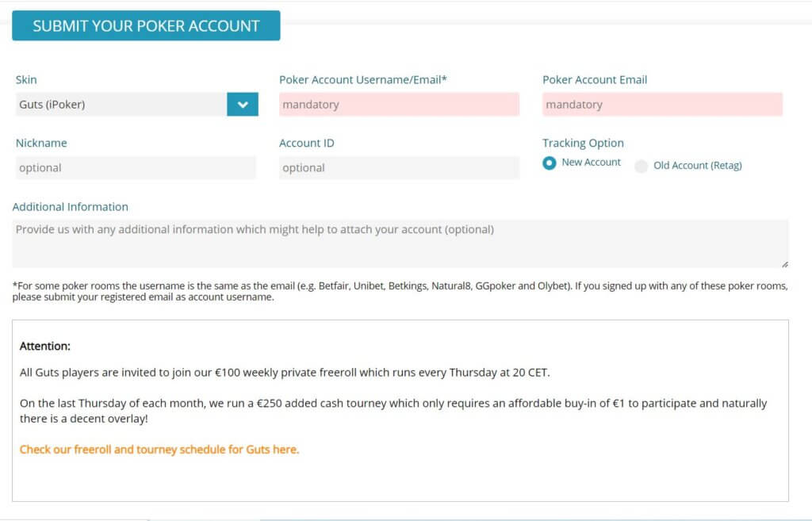
Task: Click the bold Attention: heading
Action: tap(45, 347)
